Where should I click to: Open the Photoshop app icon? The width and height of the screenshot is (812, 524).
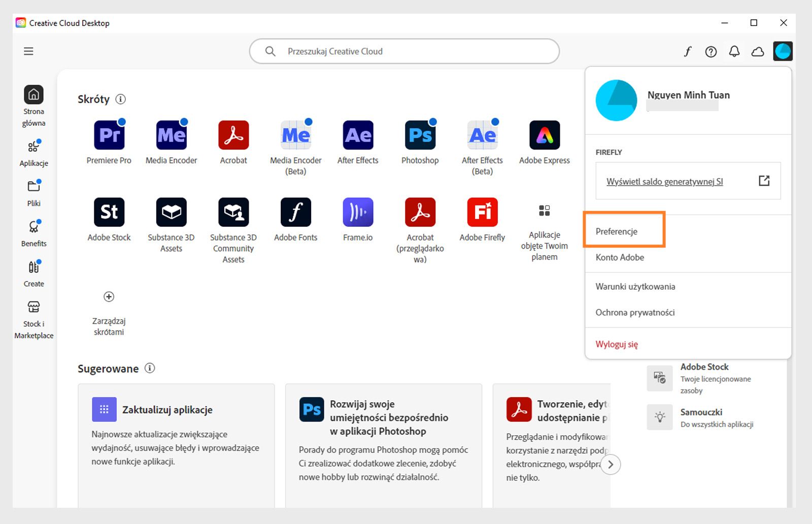[420, 134]
